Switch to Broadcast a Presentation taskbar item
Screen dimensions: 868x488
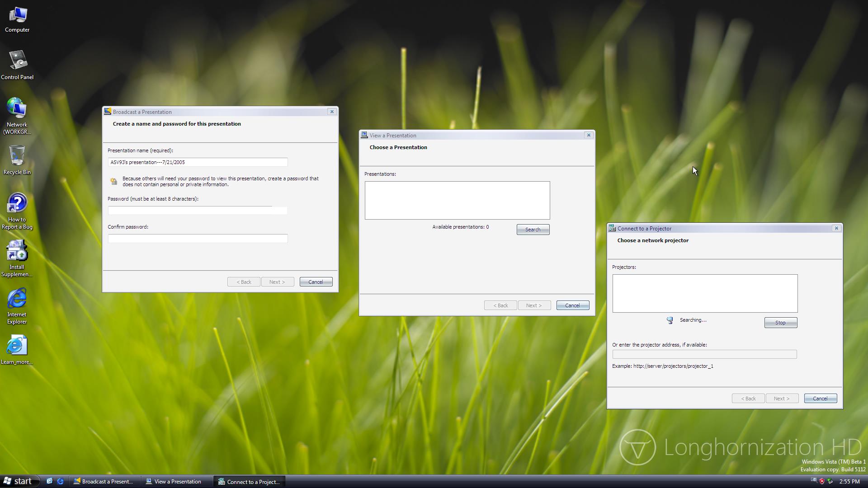pos(104,482)
